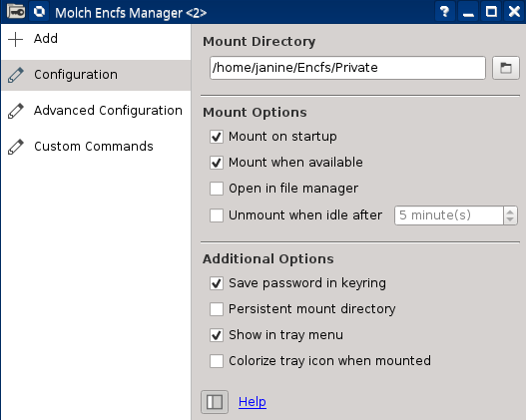The image size is (526, 420).
Task: Enable Unmount when idle after
Action: (217, 215)
